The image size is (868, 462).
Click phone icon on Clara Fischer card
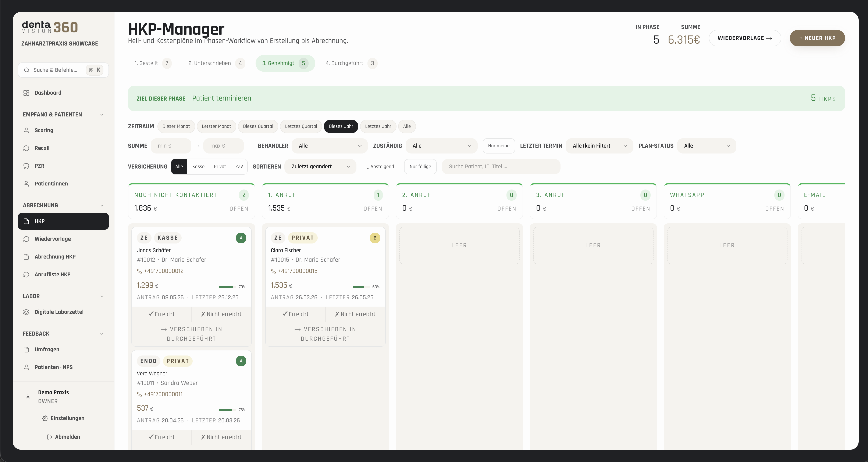click(273, 271)
